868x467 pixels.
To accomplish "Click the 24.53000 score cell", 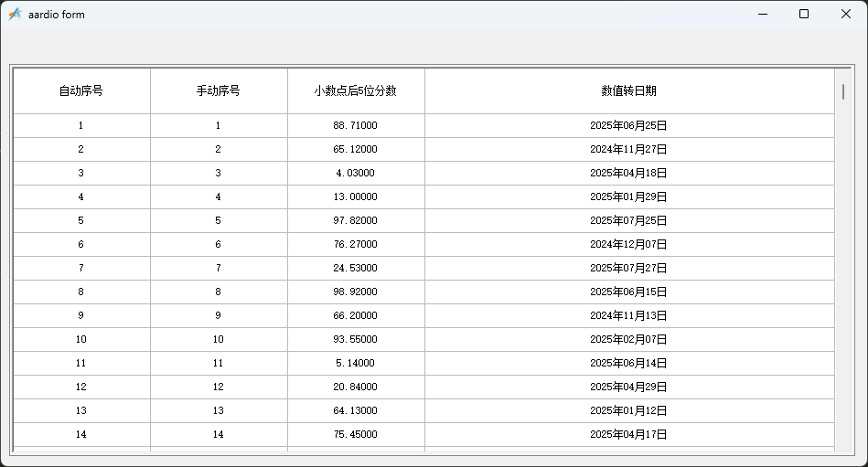I will [356, 269].
